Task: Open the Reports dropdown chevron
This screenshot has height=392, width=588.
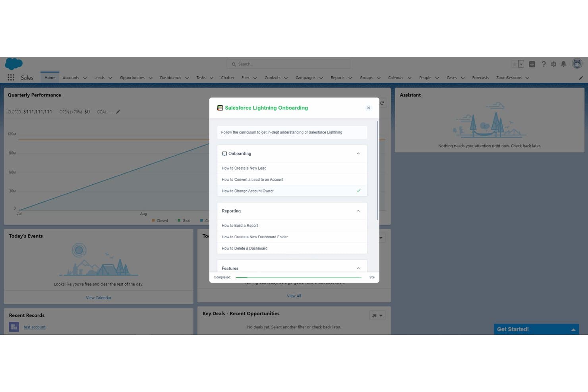Action: point(350,78)
